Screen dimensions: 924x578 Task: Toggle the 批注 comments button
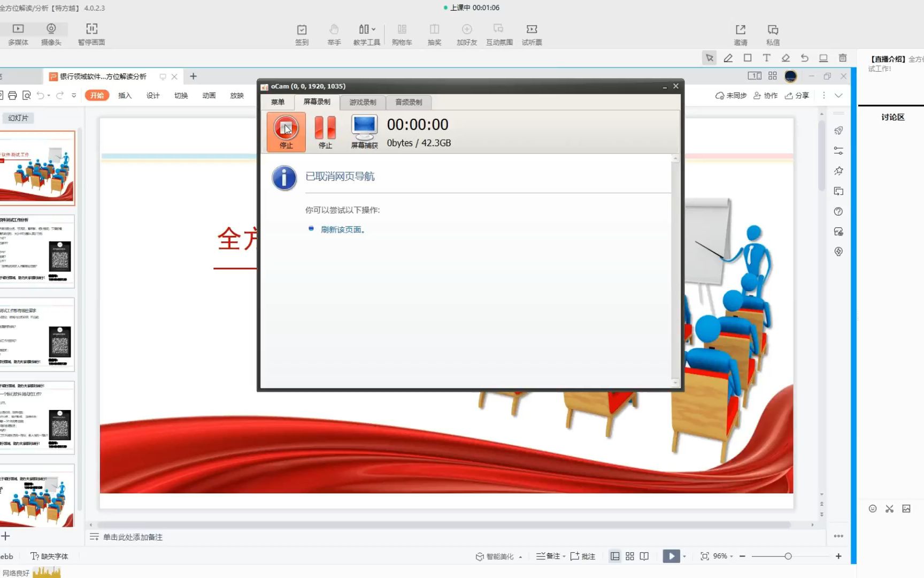tap(583, 556)
